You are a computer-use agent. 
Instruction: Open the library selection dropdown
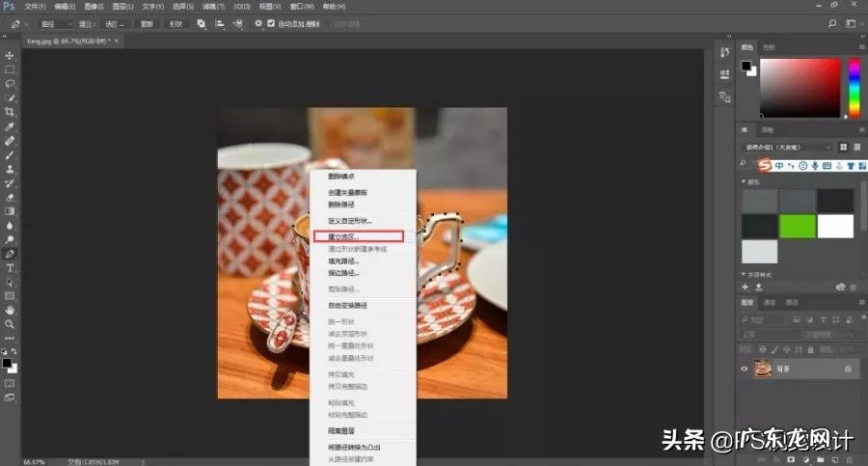[x=787, y=147]
